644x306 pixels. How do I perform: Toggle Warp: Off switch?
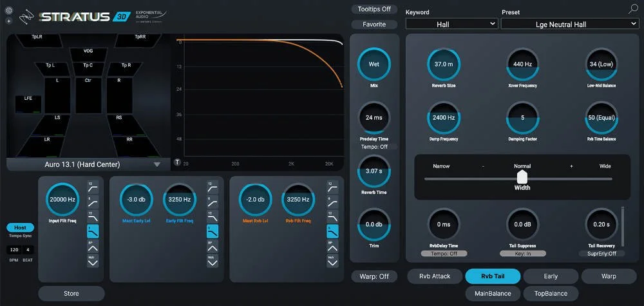click(x=374, y=276)
